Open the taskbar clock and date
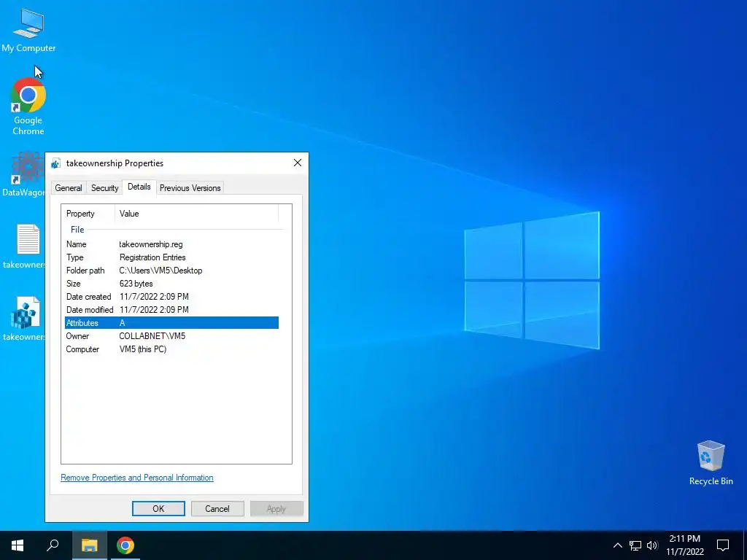Viewport: 747px width, 560px height. pyautogui.click(x=684, y=545)
